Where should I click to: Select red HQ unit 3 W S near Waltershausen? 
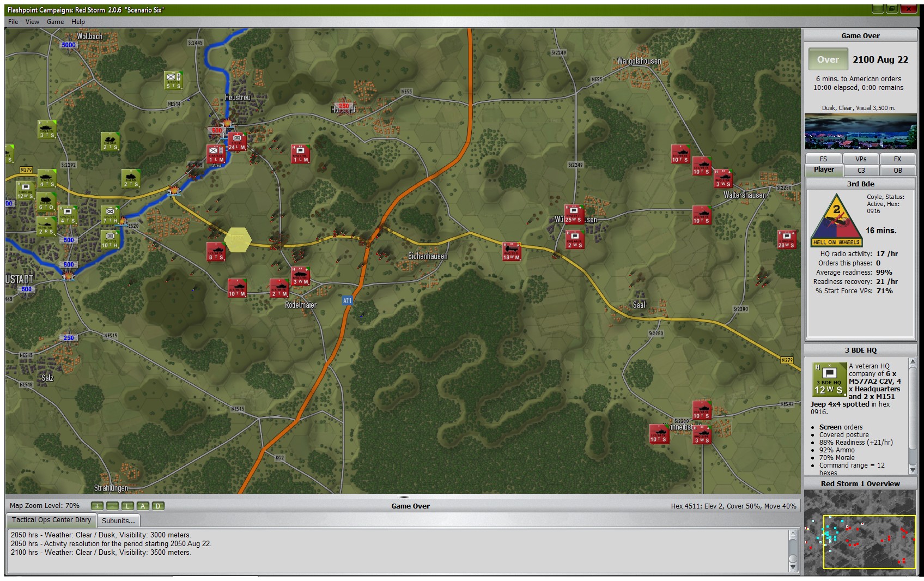(x=723, y=178)
